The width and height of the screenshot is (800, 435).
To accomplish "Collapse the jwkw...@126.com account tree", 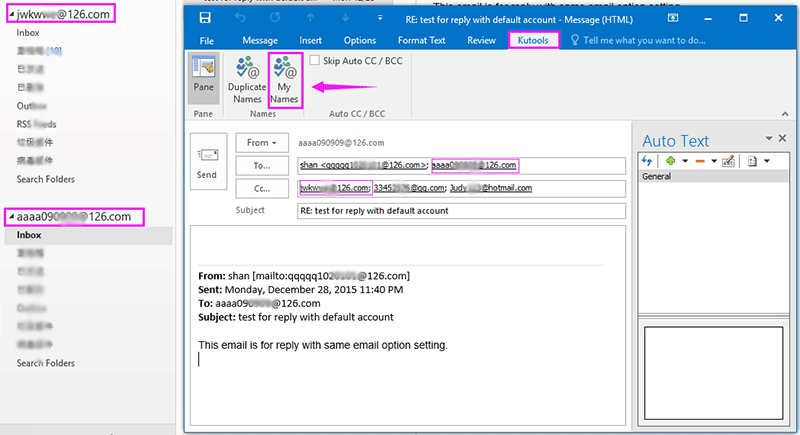I will click(11, 14).
